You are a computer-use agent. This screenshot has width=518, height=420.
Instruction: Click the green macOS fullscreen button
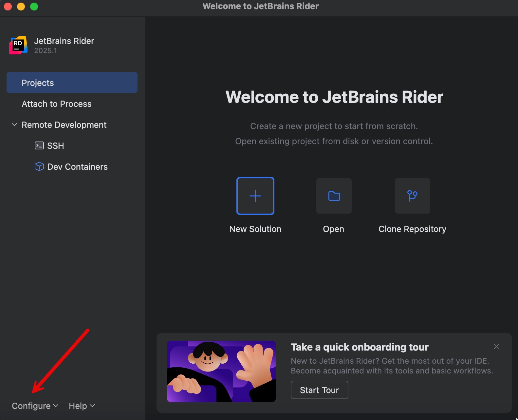point(34,7)
